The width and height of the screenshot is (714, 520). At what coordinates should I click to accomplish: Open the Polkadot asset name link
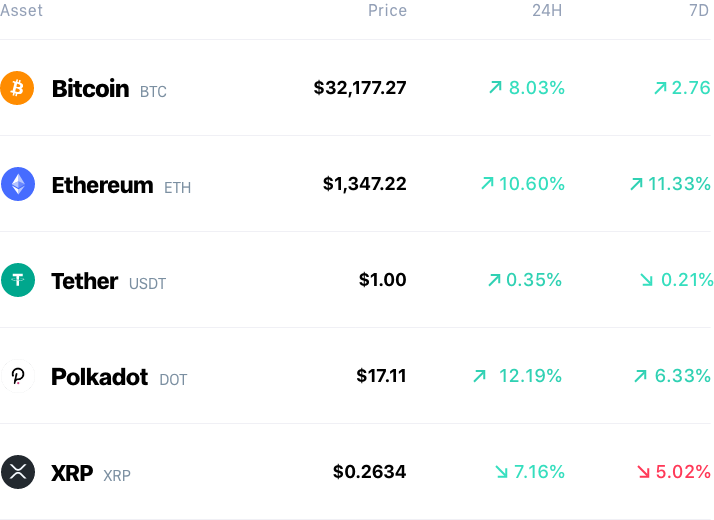pyautogui.click(x=100, y=377)
